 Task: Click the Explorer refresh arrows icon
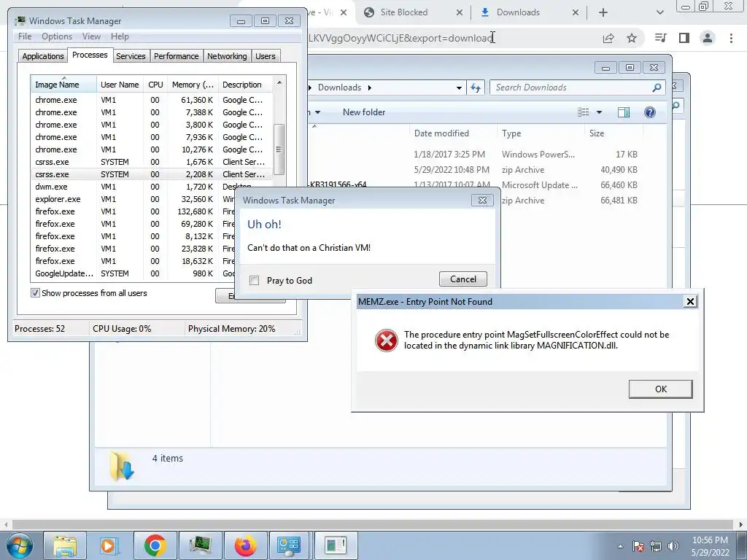pos(476,87)
